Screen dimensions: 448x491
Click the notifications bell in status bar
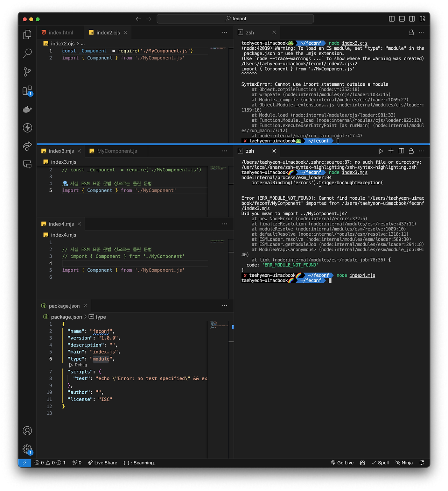click(422, 463)
